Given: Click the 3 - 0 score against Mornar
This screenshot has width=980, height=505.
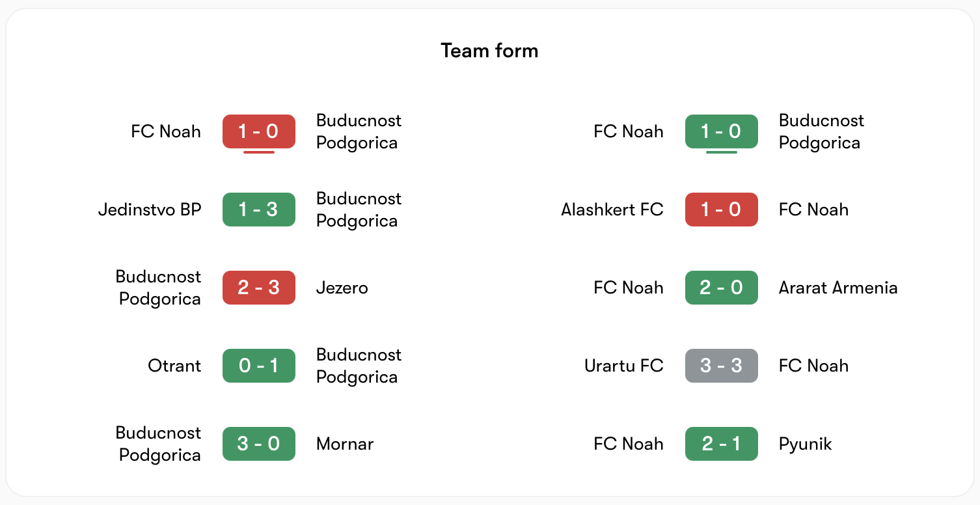Looking at the screenshot, I should [x=259, y=444].
